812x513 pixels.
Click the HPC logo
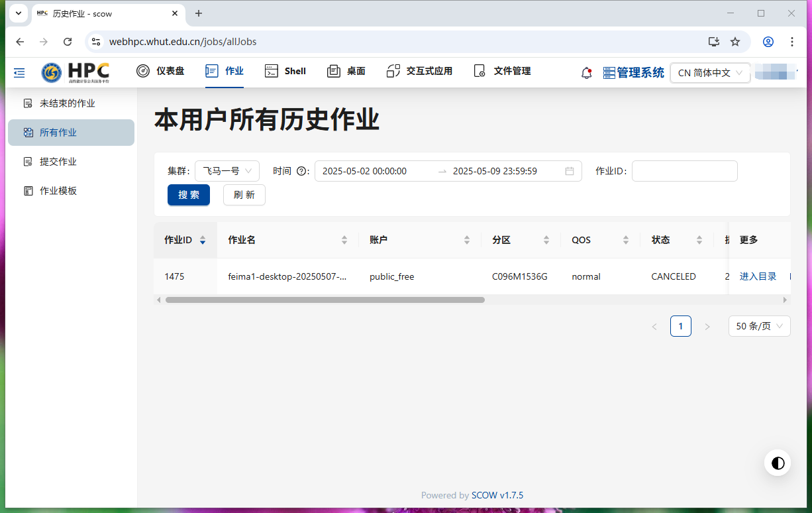click(x=76, y=72)
